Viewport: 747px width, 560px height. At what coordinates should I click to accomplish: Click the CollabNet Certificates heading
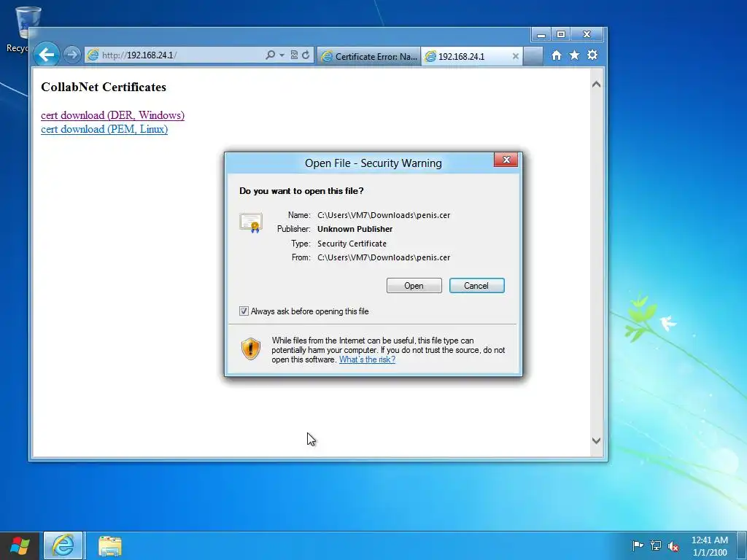point(104,87)
